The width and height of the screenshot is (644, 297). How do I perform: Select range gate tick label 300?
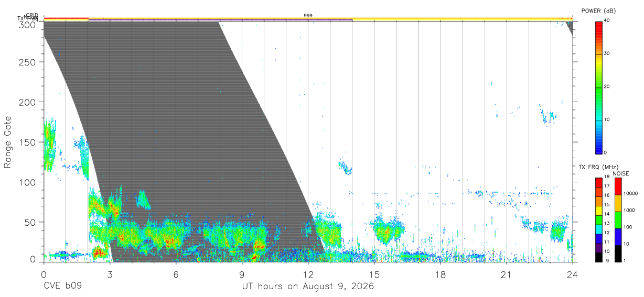coord(26,25)
